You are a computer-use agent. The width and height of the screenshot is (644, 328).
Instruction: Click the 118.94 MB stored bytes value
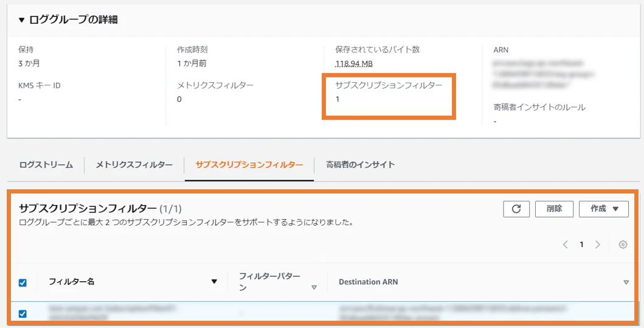[354, 64]
